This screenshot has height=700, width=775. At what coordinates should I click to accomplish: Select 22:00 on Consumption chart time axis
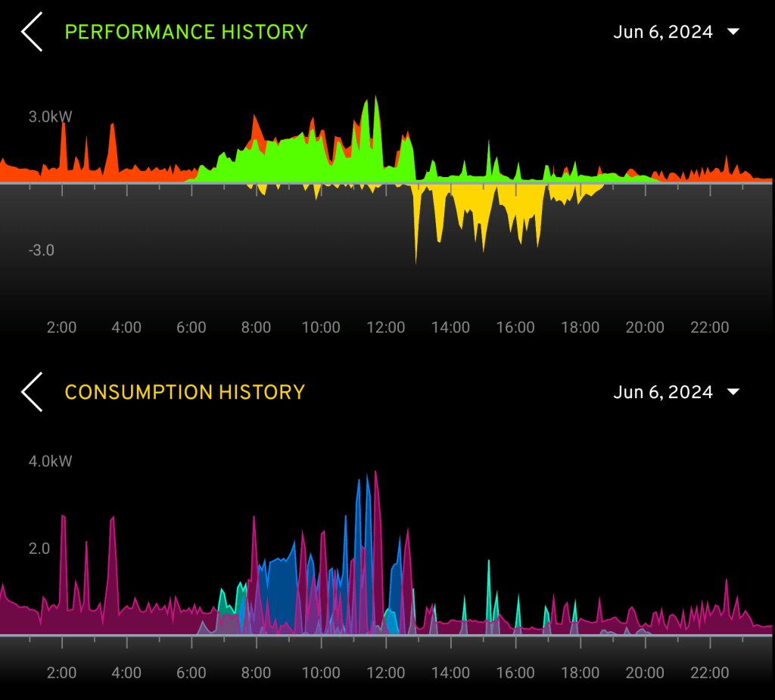click(710, 673)
